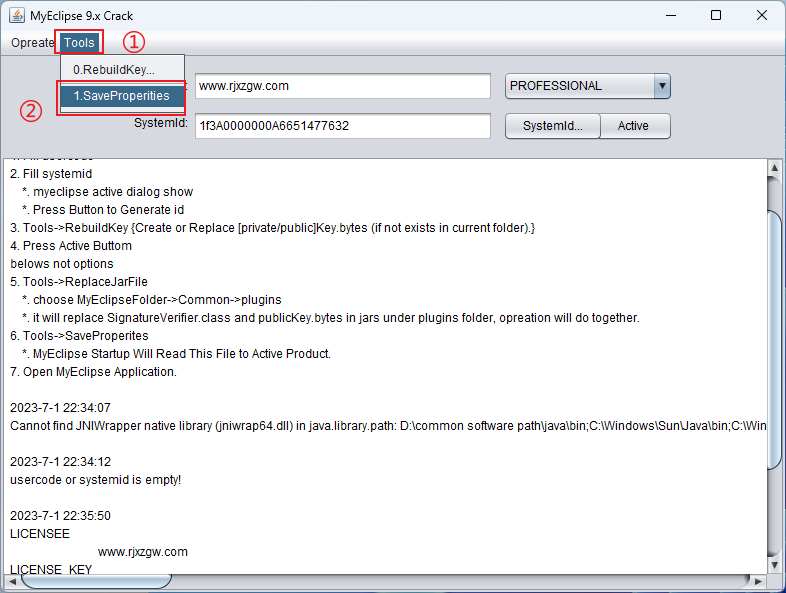The width and height of the screenshot is (786, 593).
Task: Click the line about replacing SignatureVerifier.class
Action: (336, 318)
